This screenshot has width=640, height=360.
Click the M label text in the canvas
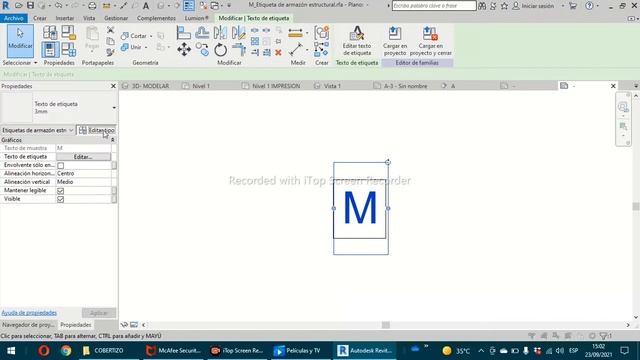pos(360,208)
